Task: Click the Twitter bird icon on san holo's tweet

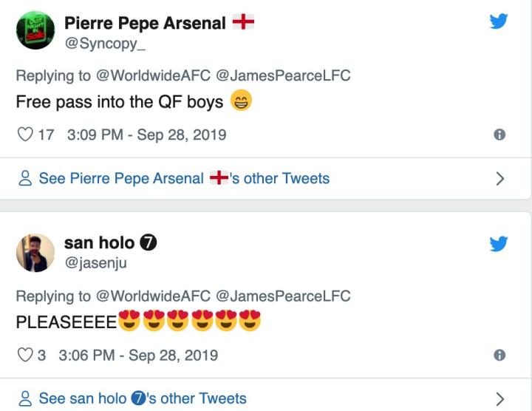Action: (x=499, y=243)
